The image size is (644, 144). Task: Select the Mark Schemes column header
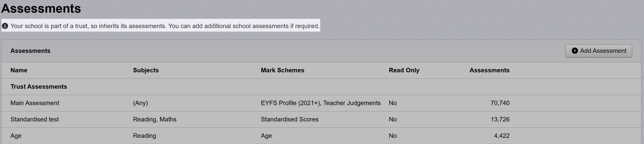(x=282, y=70)
